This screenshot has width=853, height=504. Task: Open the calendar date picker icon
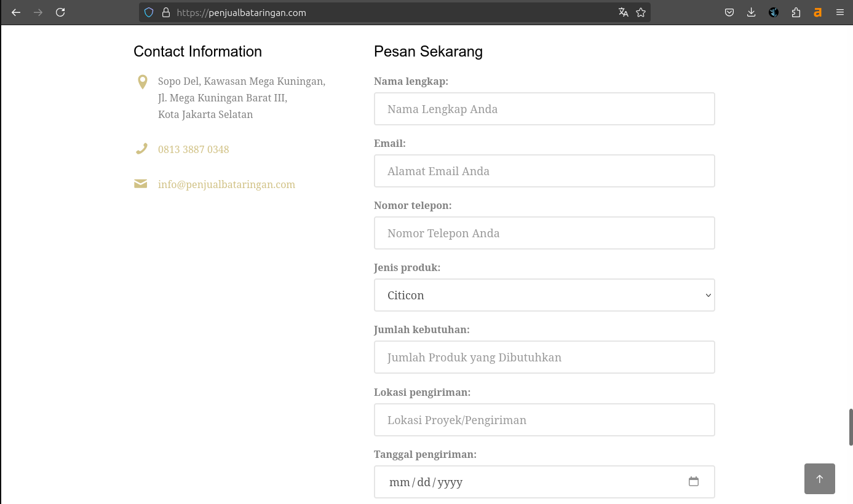[694, 482]
